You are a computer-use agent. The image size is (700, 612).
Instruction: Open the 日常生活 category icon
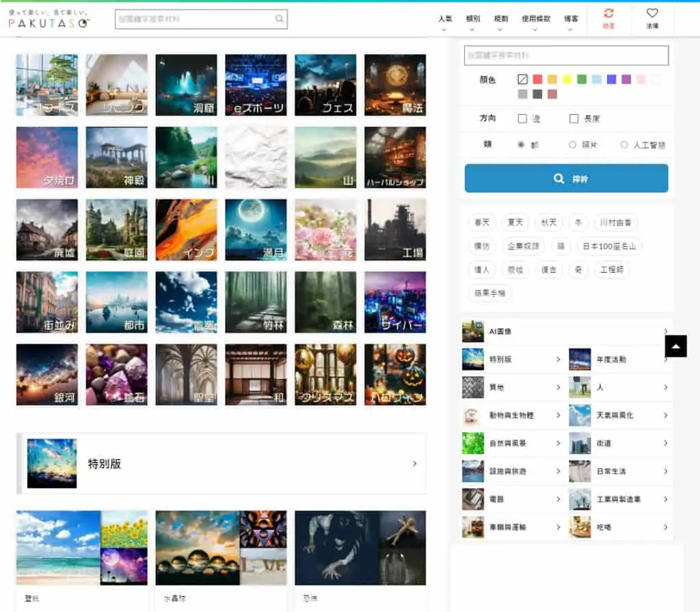pos(580,471)
